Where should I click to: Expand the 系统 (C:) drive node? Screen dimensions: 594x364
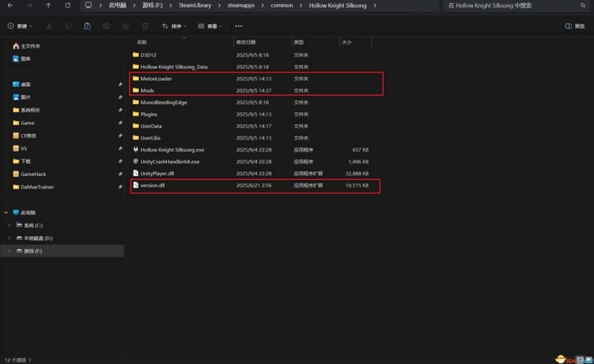pyautogui.click(x=9, y=225)
